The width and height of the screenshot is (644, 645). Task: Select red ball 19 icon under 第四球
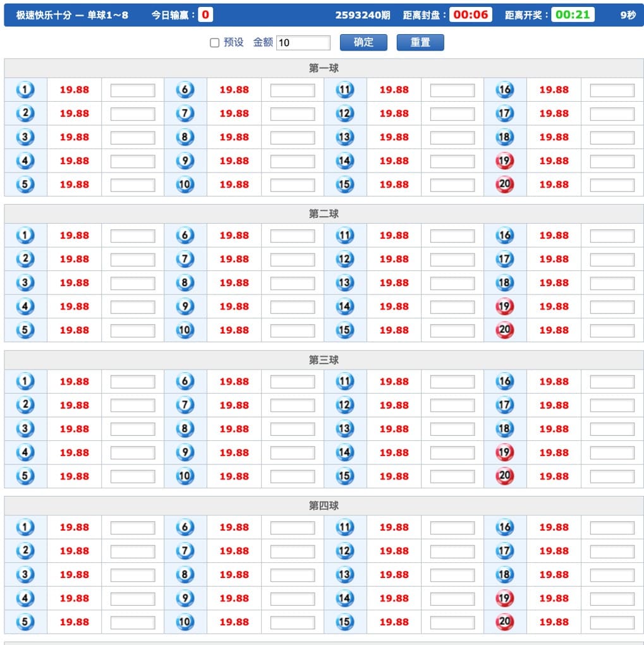(504, 598)
